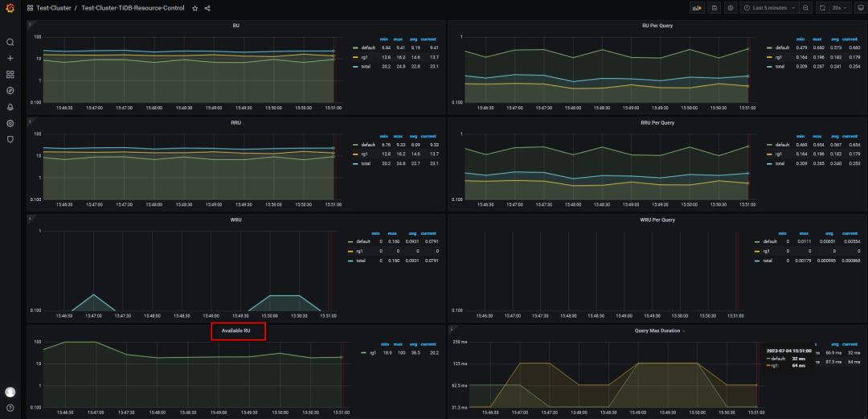The width and height of the screenshot is (868, 419).
Task: Sort Available RU legend by max
Action: coord(398,343)
